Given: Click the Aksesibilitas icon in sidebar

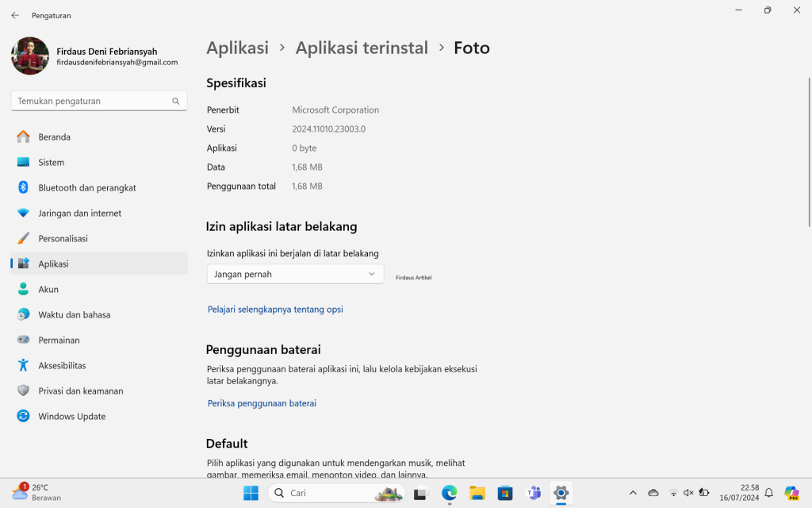Looking at the screenshot, I should (x=23, y=365).
